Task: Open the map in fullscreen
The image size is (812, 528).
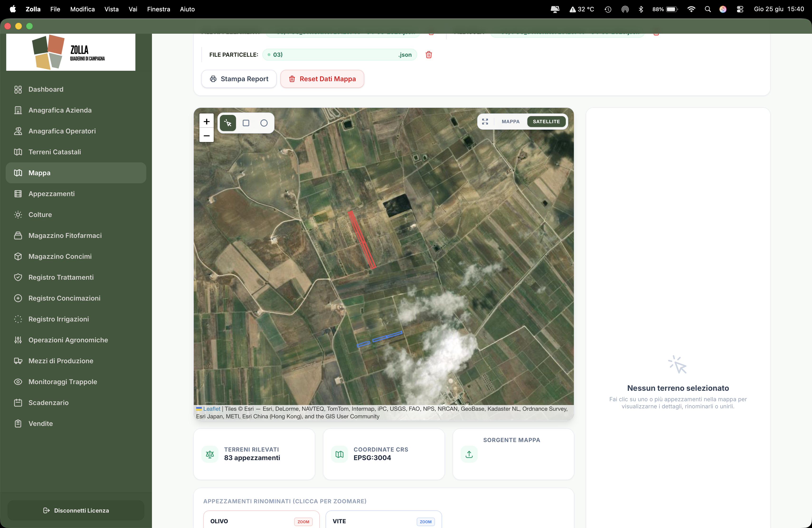Action: (485, 121)
